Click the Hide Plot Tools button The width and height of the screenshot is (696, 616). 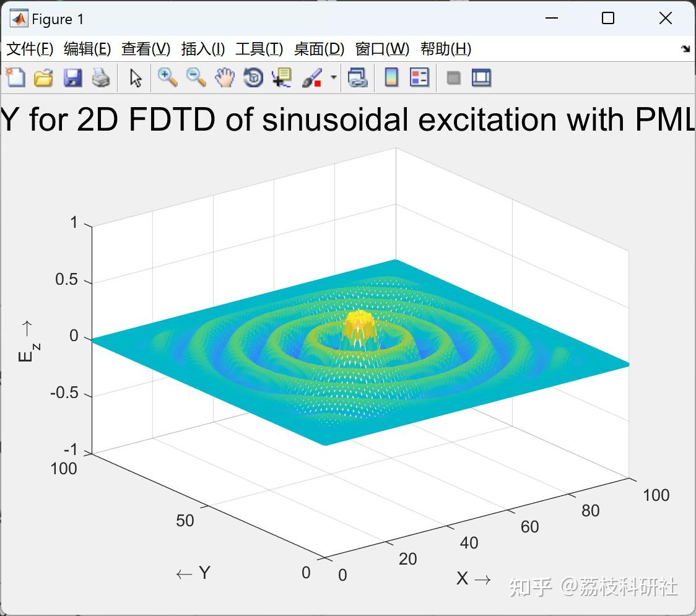point(454,77)
